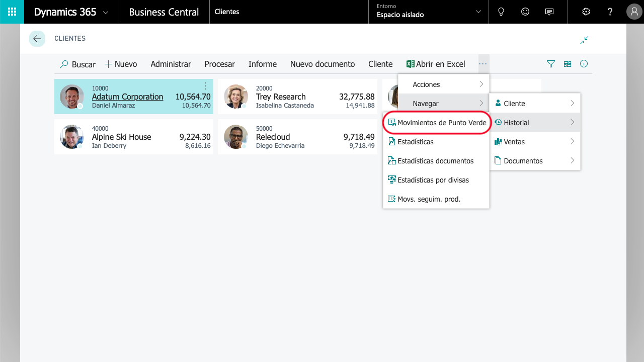Click Relecloud customer number 50000
This screenshot has height=362, width=644.
point(264,129)
